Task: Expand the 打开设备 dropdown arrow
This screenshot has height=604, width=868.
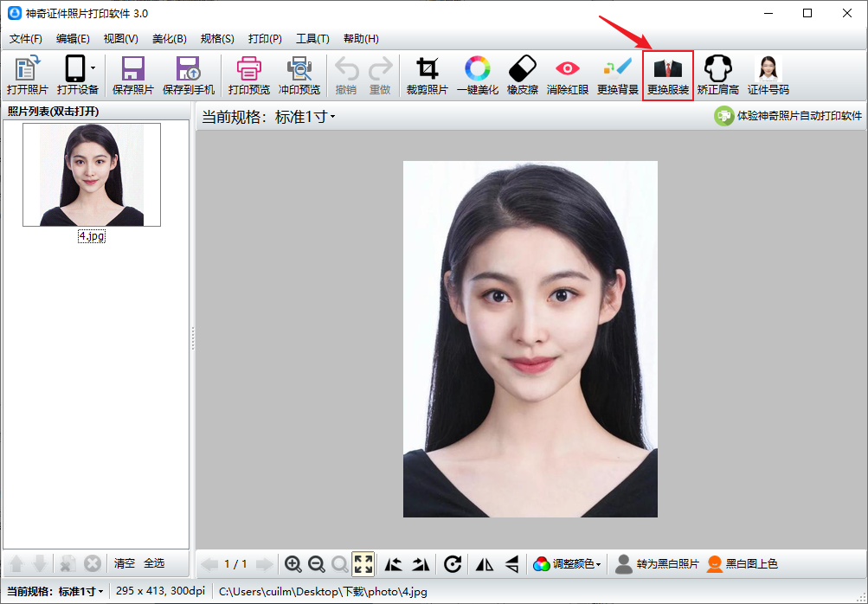Action: (x=93, y=67)
